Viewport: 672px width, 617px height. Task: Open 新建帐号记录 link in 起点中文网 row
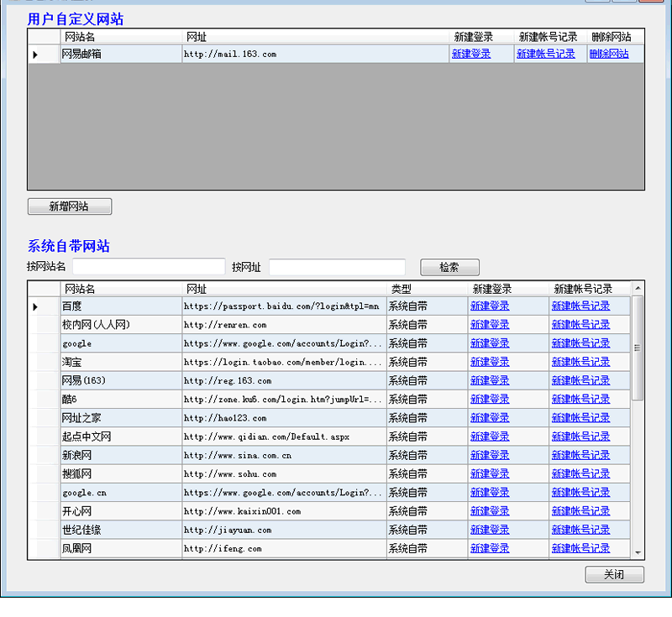click(580, 437)
